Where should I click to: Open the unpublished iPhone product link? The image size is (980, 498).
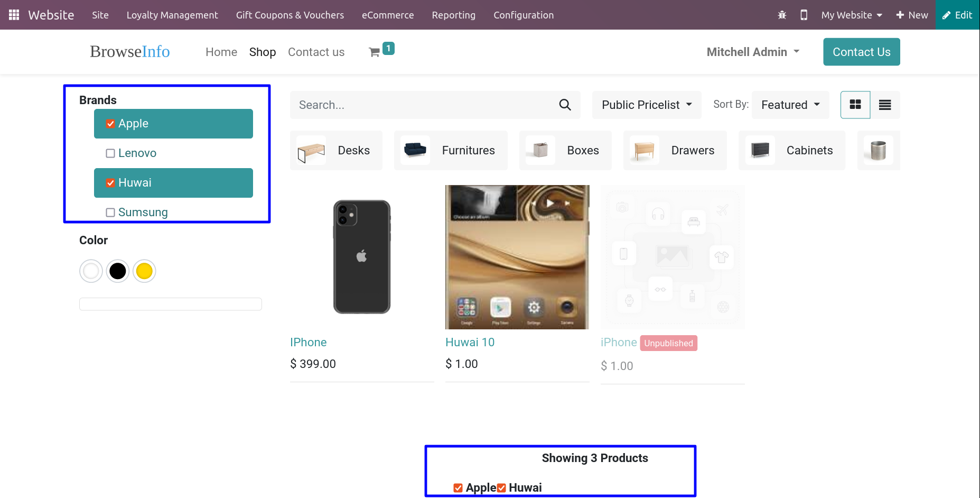click(x=619, y=342)
